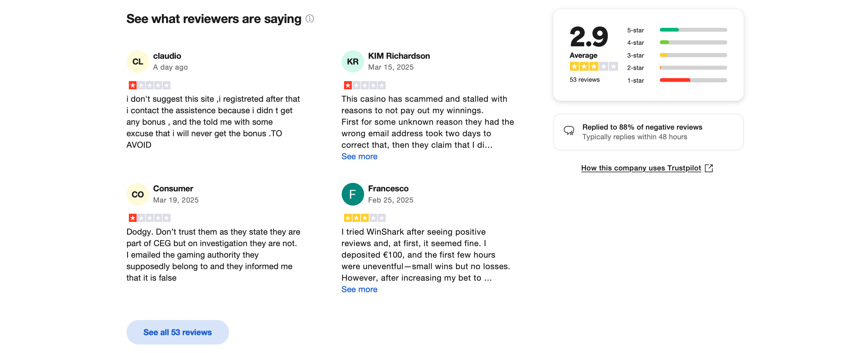Open How this company uses Trustpilot link
The width and height of the screenshot is (868, 353).
click(x=640, y=168)
